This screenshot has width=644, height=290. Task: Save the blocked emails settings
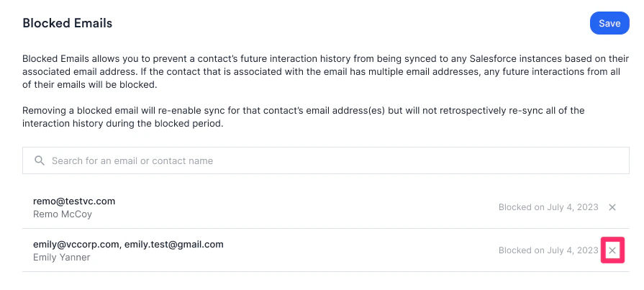[609, 24]
